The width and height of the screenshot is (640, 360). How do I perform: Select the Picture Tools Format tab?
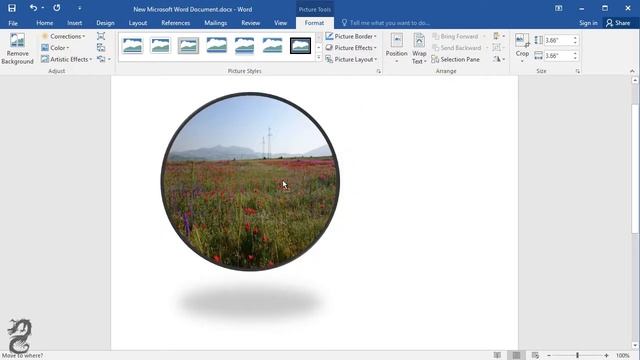[314, 23]
